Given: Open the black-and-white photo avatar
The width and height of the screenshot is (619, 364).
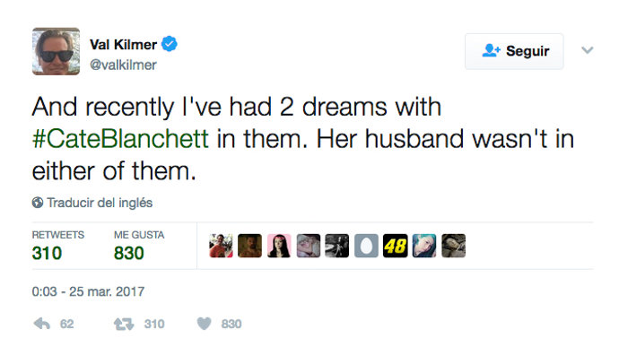Looking at the screenshot, I should [337, 246].
